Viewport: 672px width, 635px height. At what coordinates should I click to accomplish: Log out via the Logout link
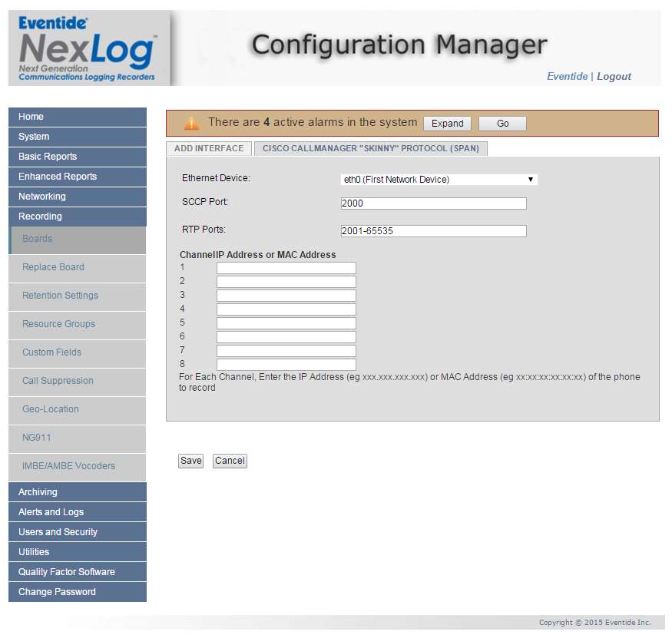(614, 76)
